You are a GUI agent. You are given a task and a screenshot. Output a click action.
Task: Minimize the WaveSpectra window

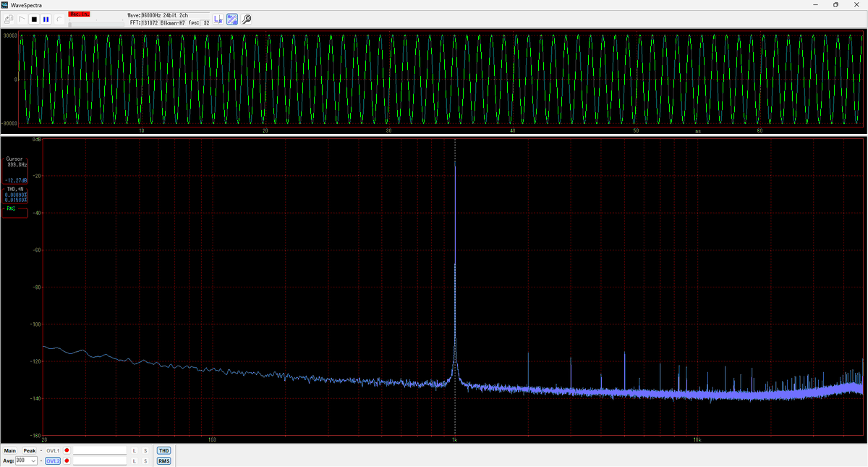click(817, 4)
